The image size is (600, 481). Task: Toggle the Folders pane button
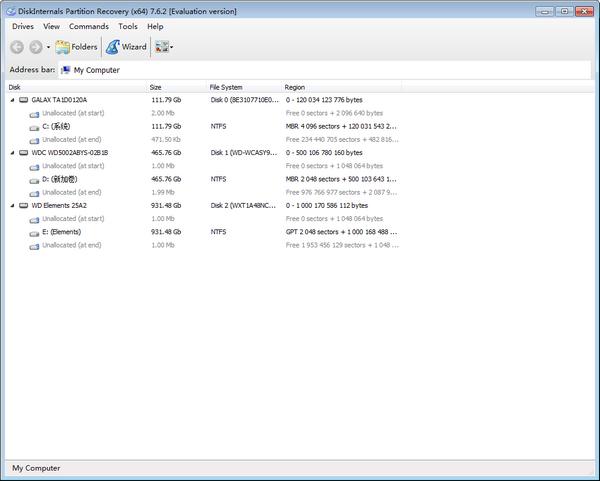tap(76, 47)
